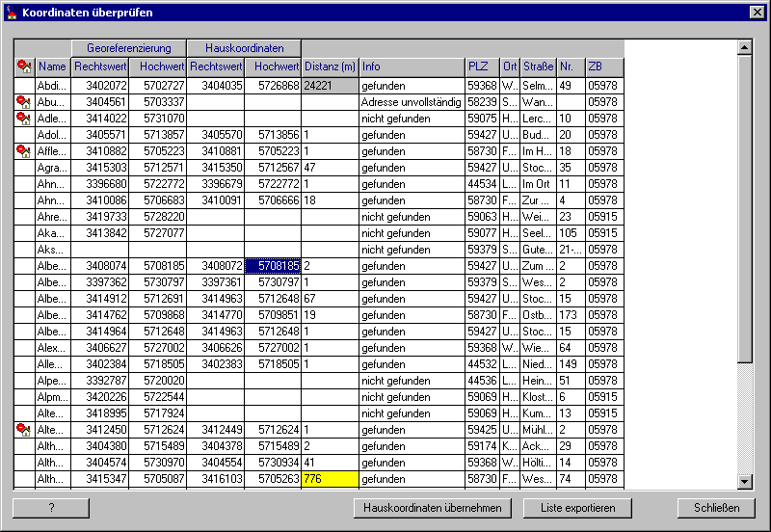
Task: Select the distance cell 24221
Action: [x=330, y=86]
